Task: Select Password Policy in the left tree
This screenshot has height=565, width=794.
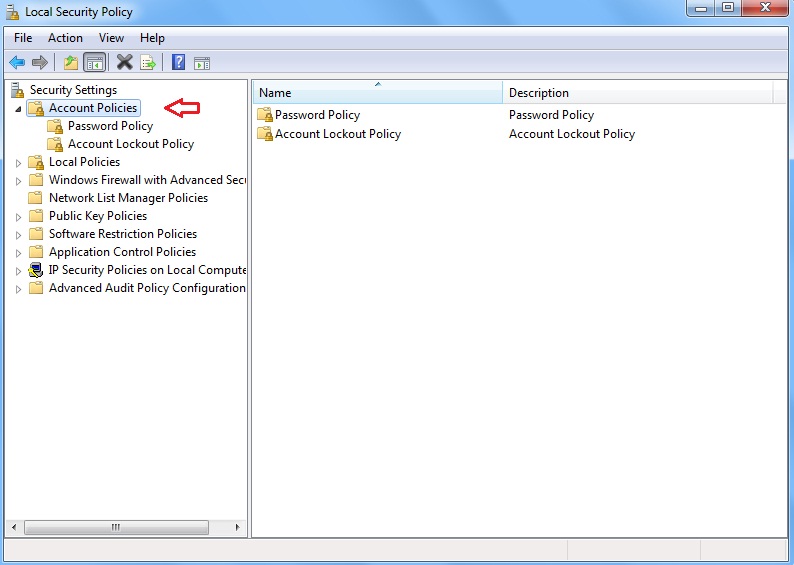Action: (110, 126)
